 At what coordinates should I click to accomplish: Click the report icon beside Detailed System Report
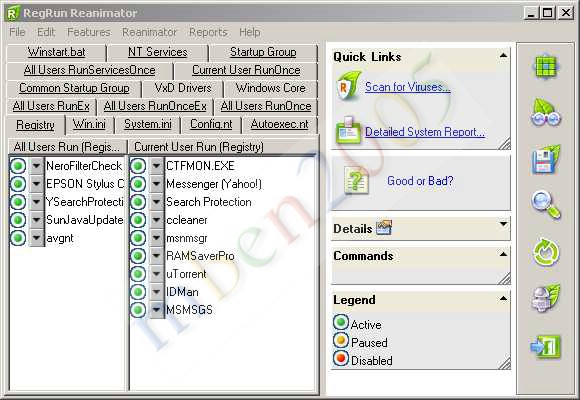(348, 130)
